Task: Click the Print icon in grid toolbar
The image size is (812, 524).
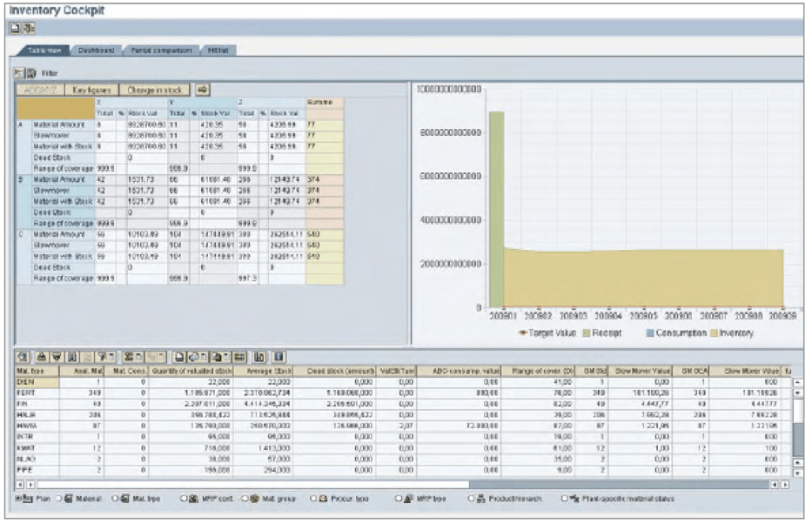Action: coord(179,357)
